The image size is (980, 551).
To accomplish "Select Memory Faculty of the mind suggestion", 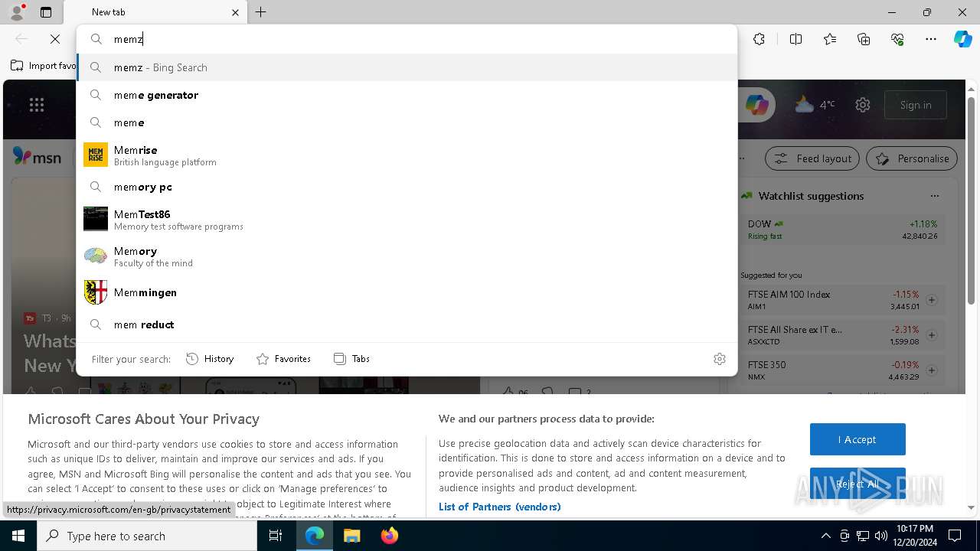I will (x=407, y=256).
